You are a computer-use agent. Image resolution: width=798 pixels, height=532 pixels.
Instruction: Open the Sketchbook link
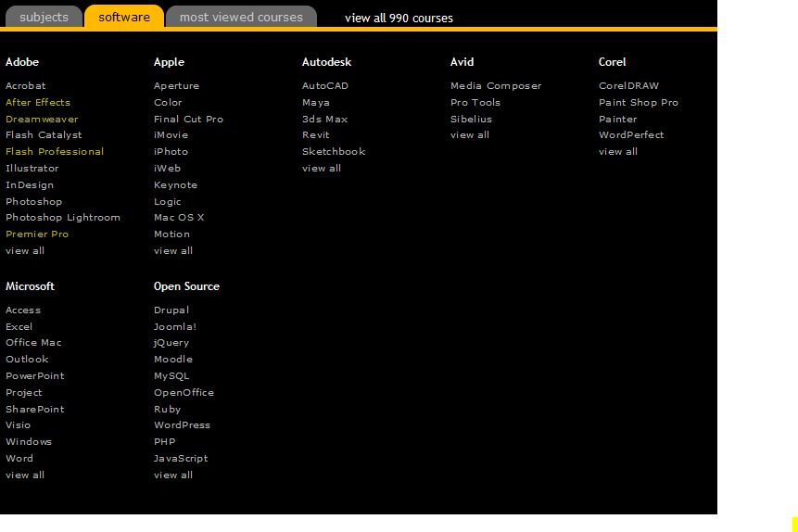(x=334, y=151)
